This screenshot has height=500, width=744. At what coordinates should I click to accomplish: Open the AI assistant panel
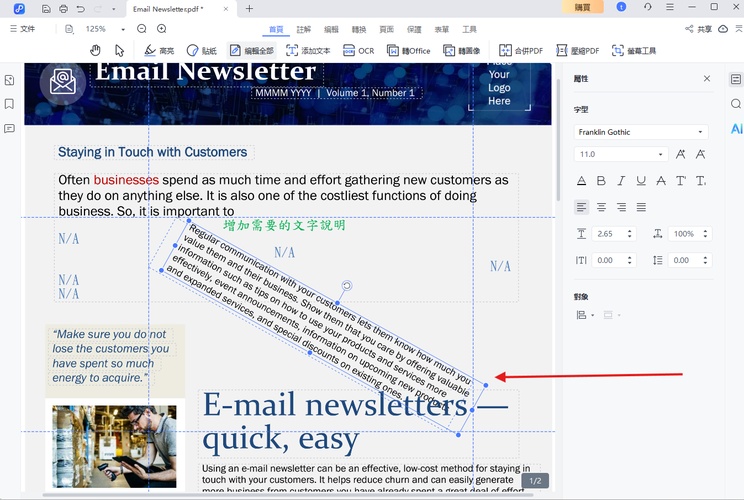736,129
